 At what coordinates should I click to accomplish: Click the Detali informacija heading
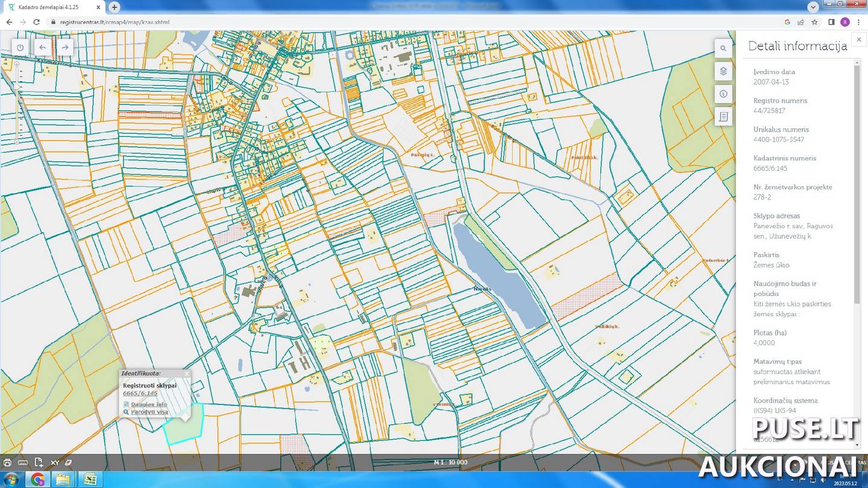coord(797,46)
